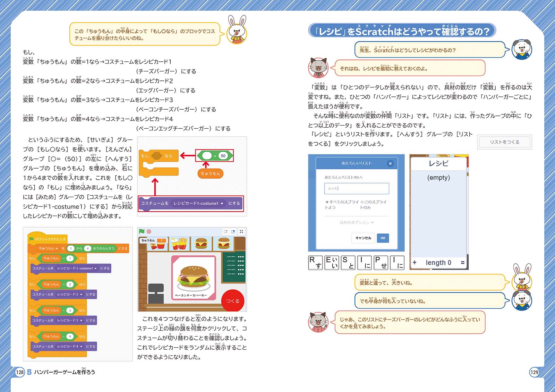Click the green chalkboard menu on stage

tap(234, 267)
